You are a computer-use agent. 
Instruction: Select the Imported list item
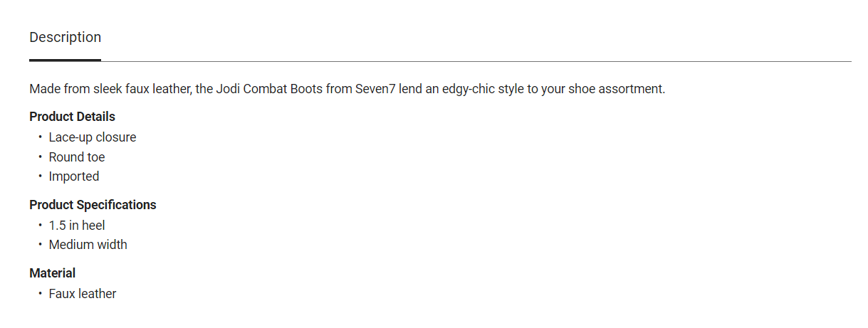click(x=73, y=176)
